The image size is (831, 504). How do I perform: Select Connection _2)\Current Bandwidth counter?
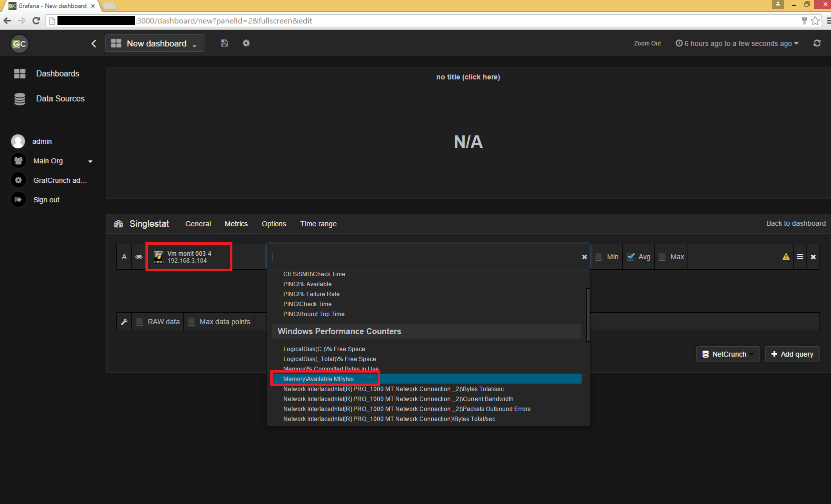tap(398, 399)
